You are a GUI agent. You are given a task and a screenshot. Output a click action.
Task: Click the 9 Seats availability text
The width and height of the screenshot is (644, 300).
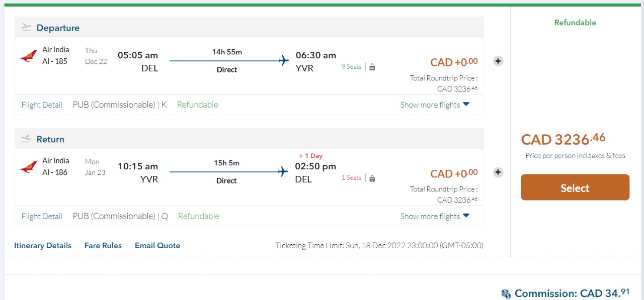pos(351,66)
